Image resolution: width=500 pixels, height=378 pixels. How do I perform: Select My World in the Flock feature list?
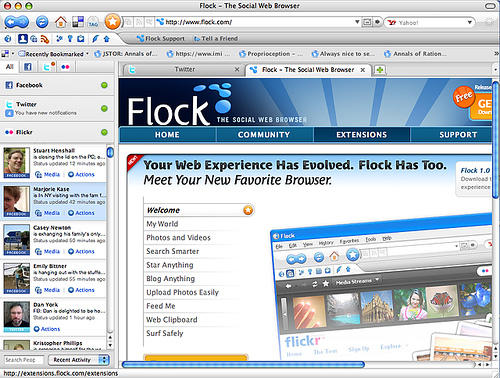162,224
